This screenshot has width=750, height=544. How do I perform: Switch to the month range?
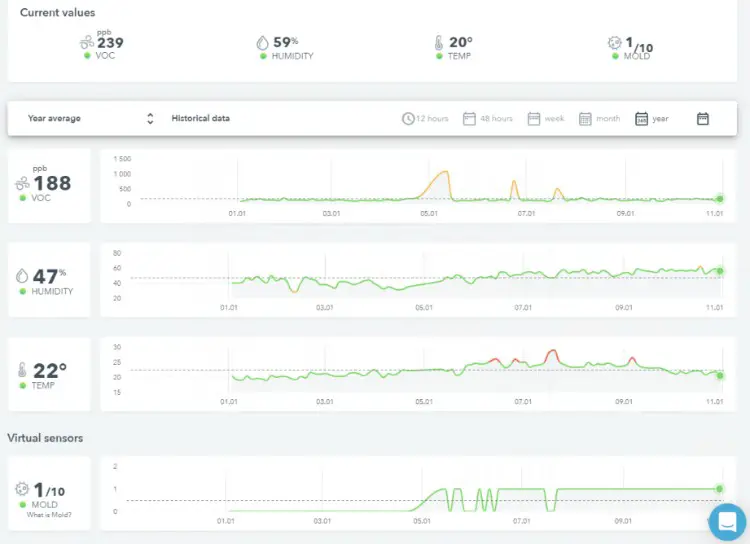coord(599,118)
